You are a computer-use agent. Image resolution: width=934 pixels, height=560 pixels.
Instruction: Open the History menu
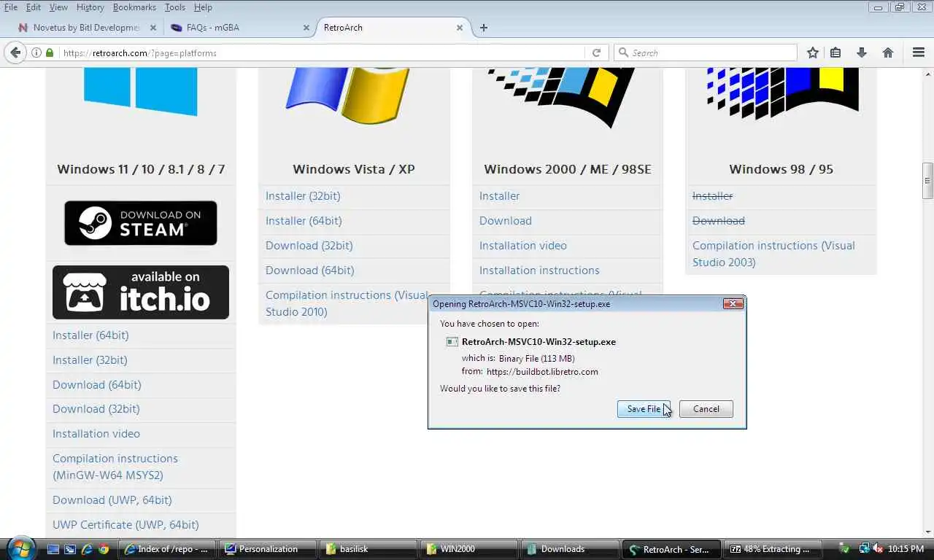click(90, 7)
